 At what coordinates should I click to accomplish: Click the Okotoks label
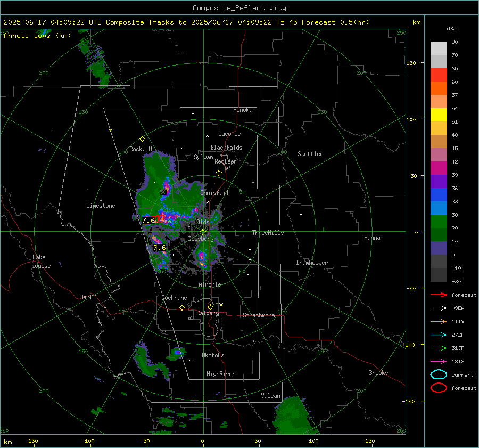(x=213, y=355)
